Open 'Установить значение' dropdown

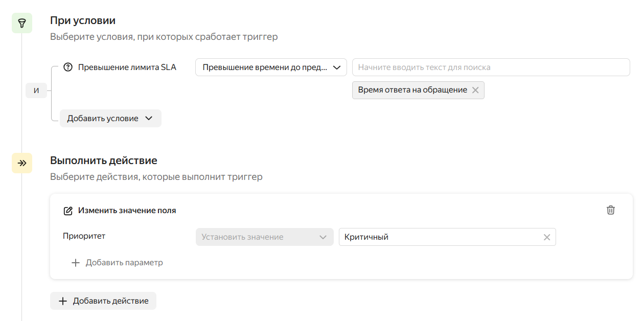tap(264, 237)
